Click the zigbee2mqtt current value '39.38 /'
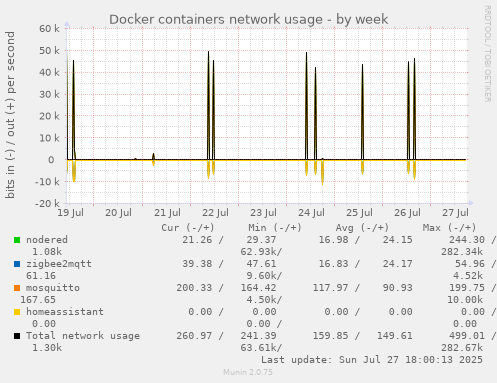Viewport: 497px width, 383px height. pos(203,264)
